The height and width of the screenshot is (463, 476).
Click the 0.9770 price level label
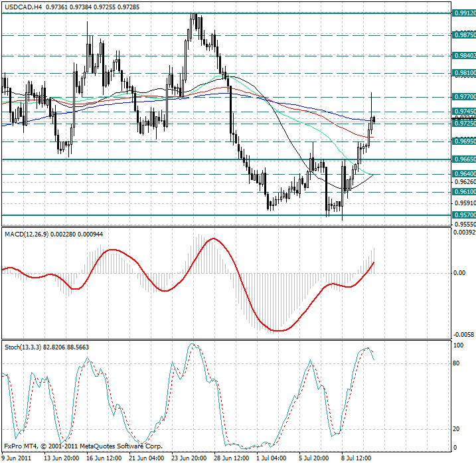[463, 96]
